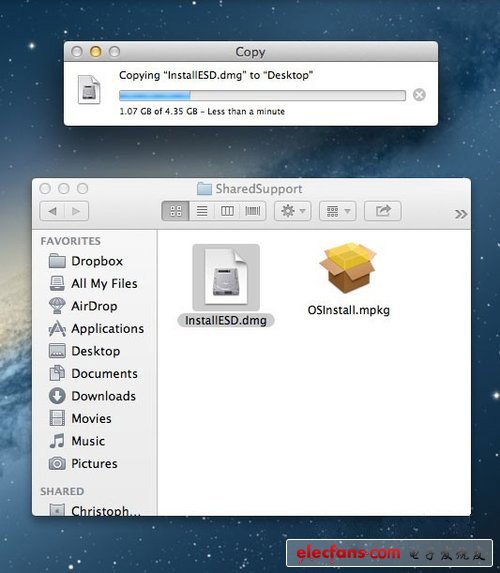Switch to icon view

[176, 211]
